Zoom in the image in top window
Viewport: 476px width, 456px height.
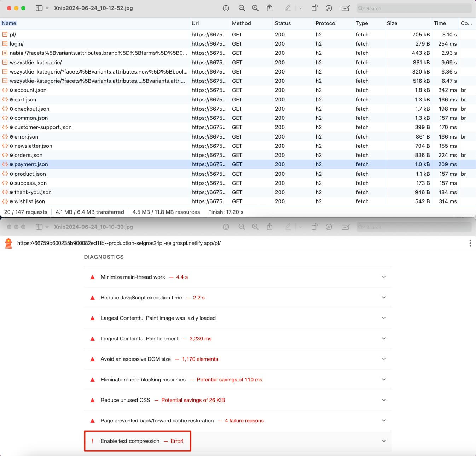255,8
